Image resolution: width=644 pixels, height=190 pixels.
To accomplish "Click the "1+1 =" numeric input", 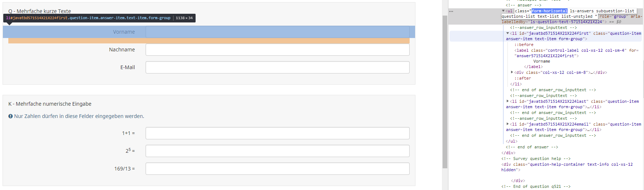I will 277,133.
